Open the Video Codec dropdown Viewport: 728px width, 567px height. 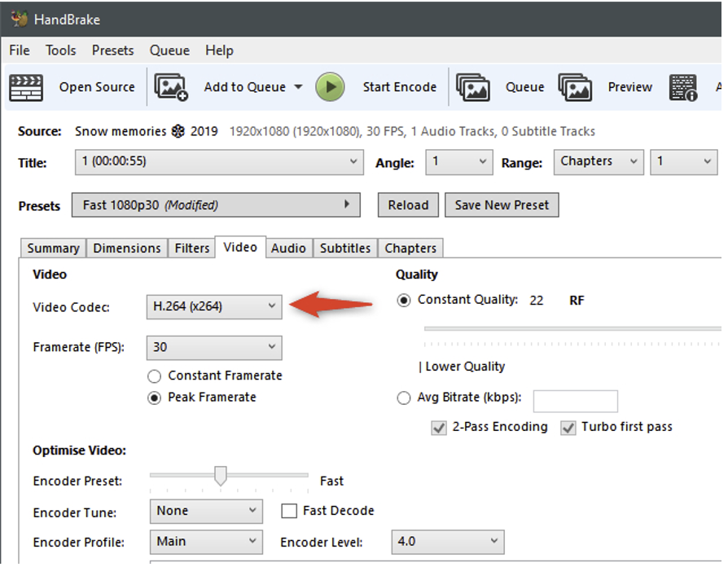point(214,306)
